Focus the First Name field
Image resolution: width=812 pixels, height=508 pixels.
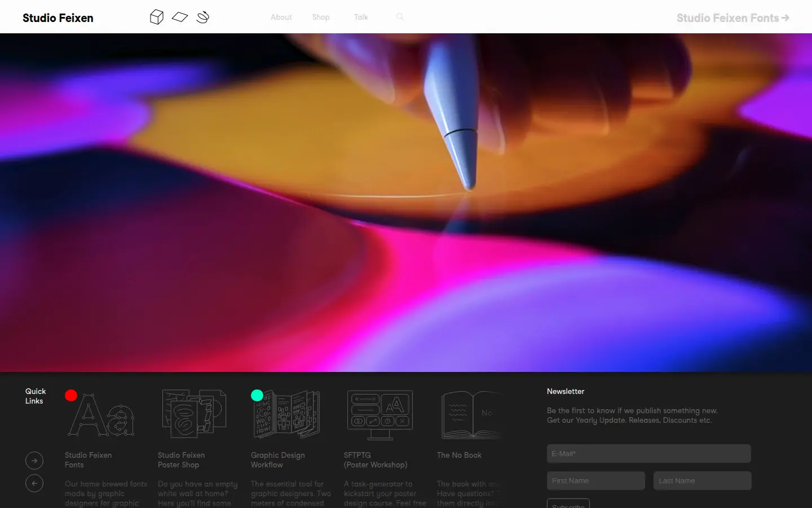(x=595, y=480)
